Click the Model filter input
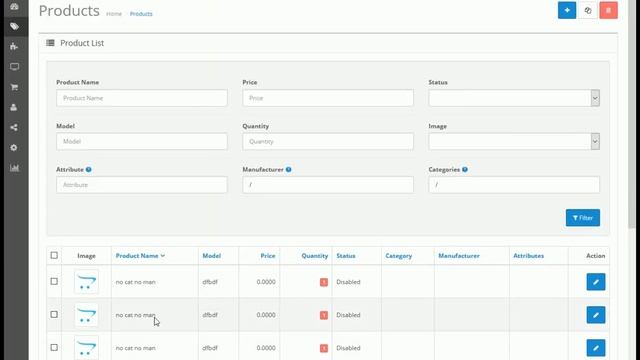The image size is (640, 360). tap(142, 142)
